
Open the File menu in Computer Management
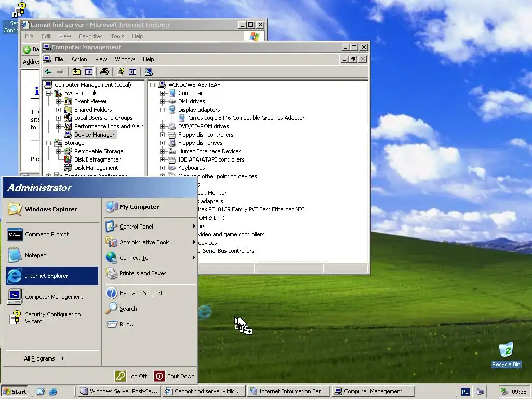[59, 59]
